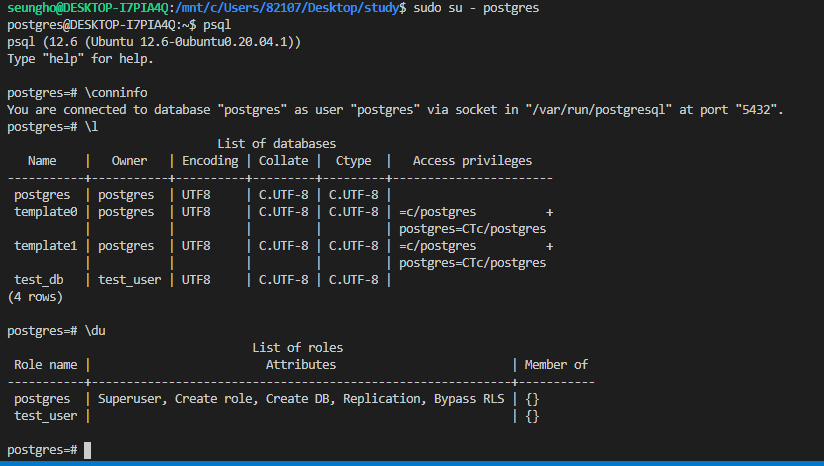The image size is (824, 466).
Task: Click 'postgres' role name in roles list
Action: click(42, 398)
